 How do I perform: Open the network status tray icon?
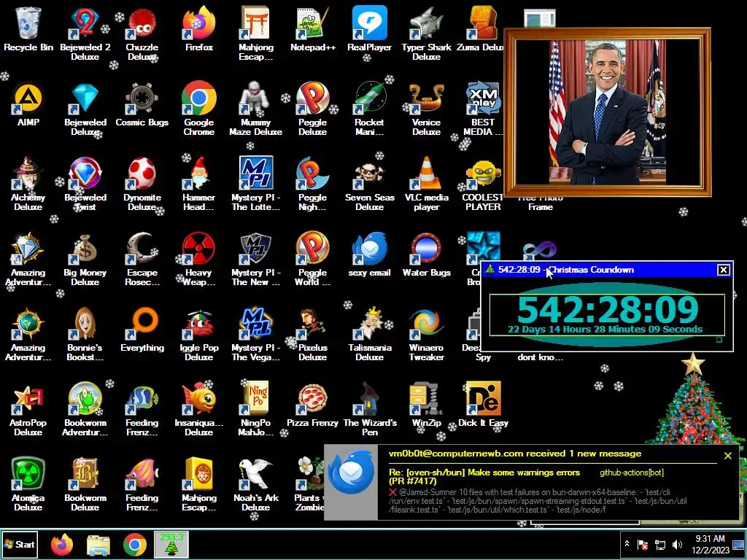coord(659,544)
